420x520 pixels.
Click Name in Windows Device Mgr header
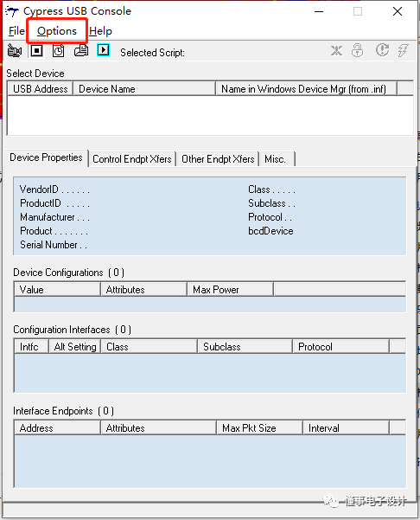(306, 89)
